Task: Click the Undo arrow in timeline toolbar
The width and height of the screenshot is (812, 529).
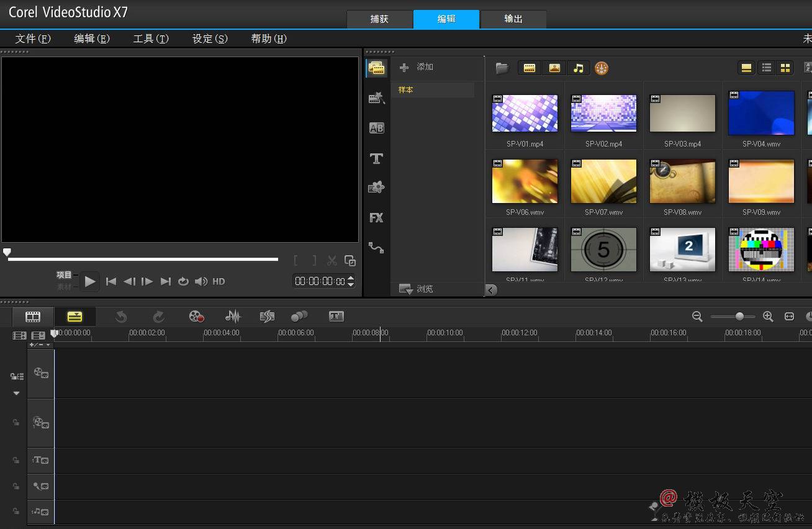Action: click(x=121, y=317)
